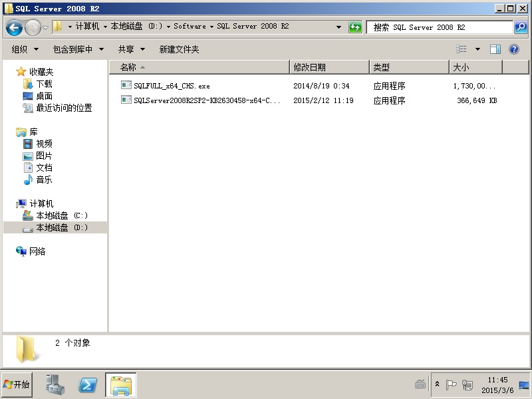
Task: Expand the arrow after 计算机 in path
Action: pyautogui.click(x=105, y=27)
